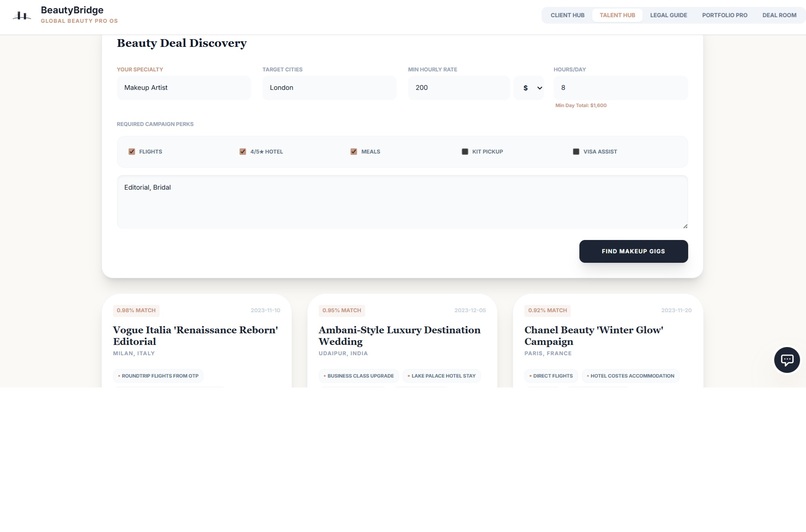
Task: Open the chat support bubble icon
Action: (x=787, y=360)
